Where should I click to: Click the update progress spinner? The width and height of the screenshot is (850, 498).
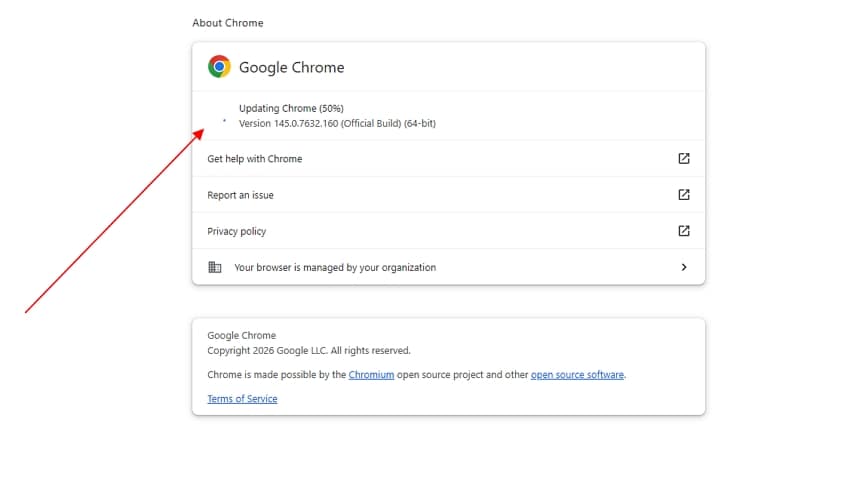coord(224,121)
